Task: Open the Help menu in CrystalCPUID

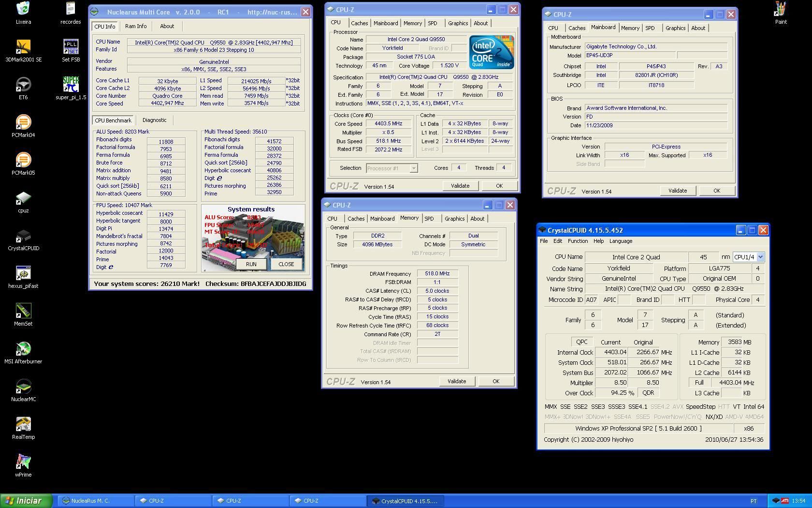Action: [598, 241]
